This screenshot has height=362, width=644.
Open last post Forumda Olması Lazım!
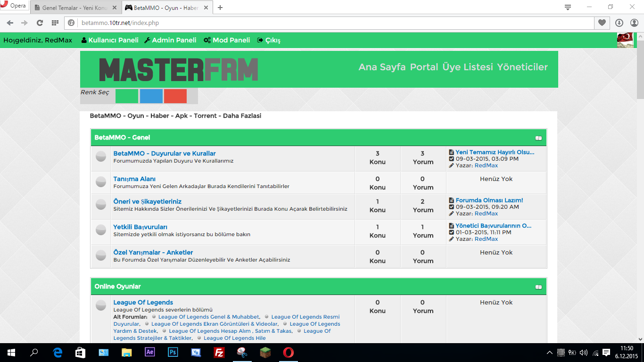pyautogui.click(x=489, y=200)
